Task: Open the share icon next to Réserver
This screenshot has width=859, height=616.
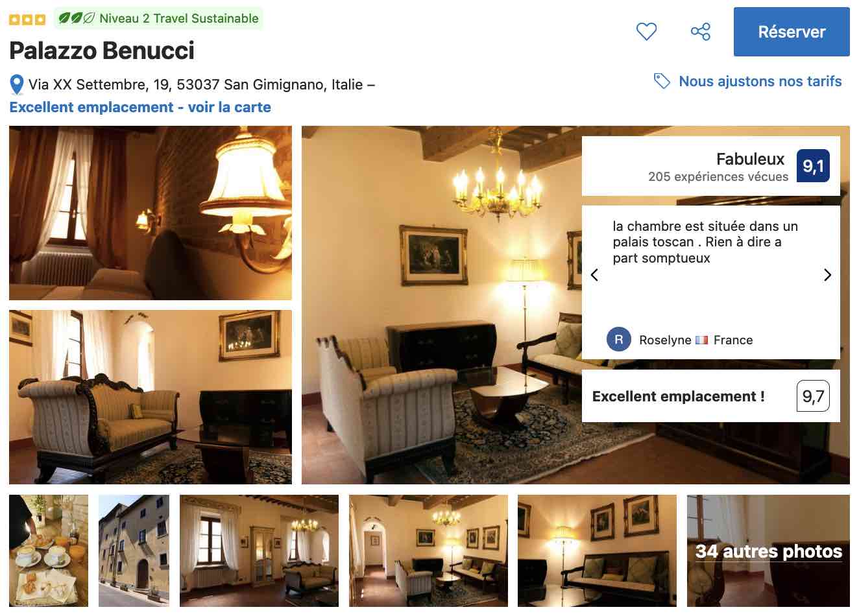Action: pos(701,32)
